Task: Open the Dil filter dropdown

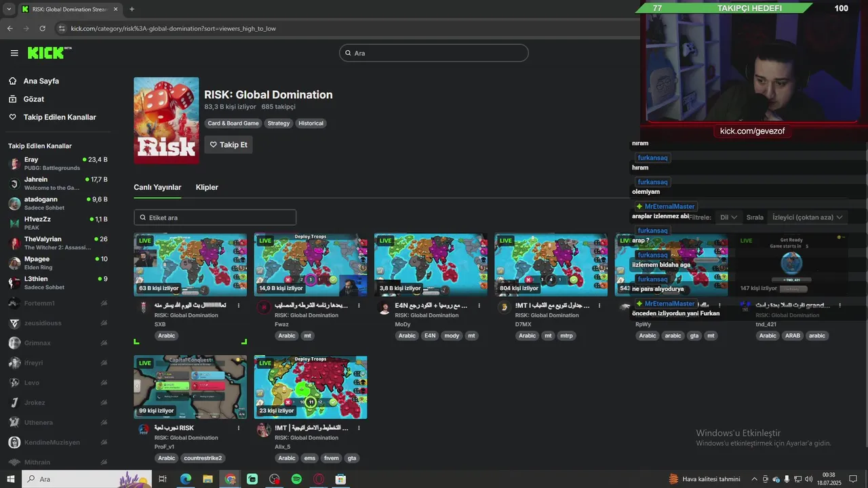Action: point(728,218)
